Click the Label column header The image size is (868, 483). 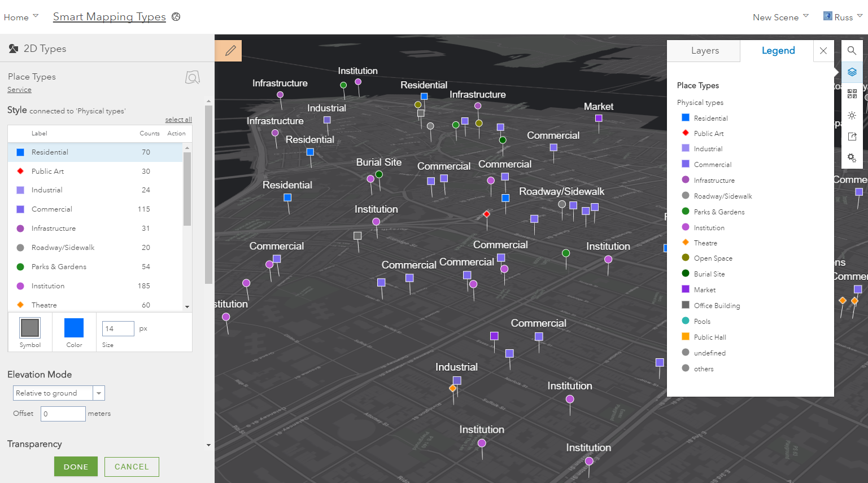click(40, 134)
